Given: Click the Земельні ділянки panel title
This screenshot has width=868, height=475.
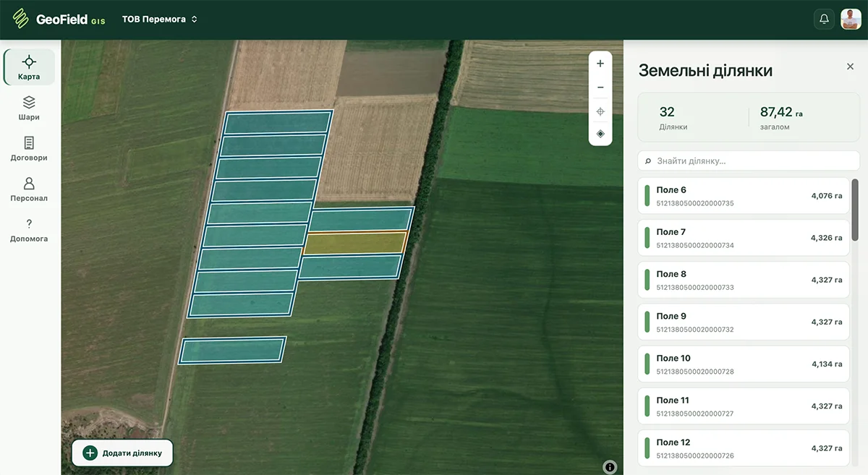Looking at the screenshot, I should pyautogui.click(x=705, y=71).
